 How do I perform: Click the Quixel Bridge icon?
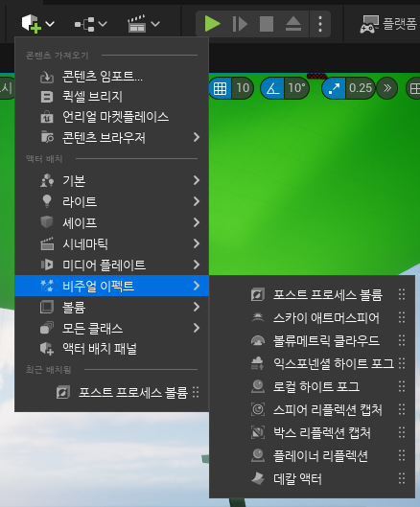(x=47, y=97)
